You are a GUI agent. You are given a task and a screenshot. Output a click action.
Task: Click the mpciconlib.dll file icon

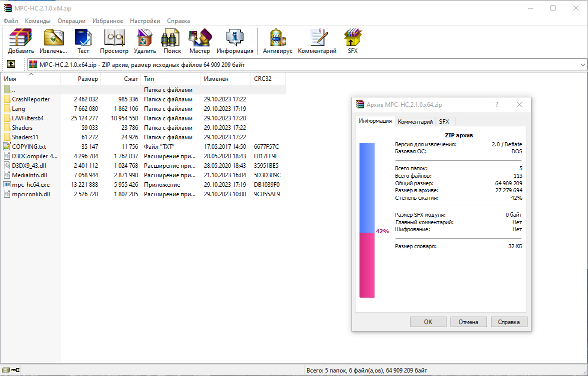(x=7, y=194)
